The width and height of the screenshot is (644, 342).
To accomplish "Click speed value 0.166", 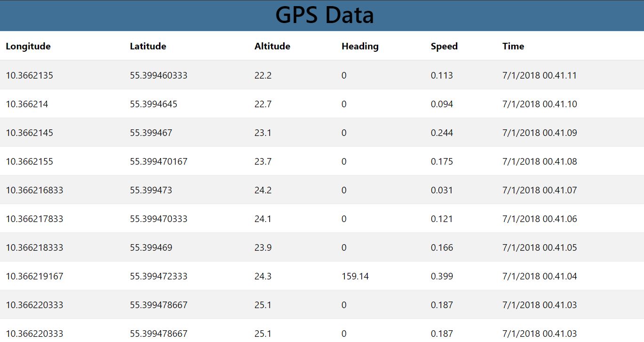I will click(x=442, y=247).
